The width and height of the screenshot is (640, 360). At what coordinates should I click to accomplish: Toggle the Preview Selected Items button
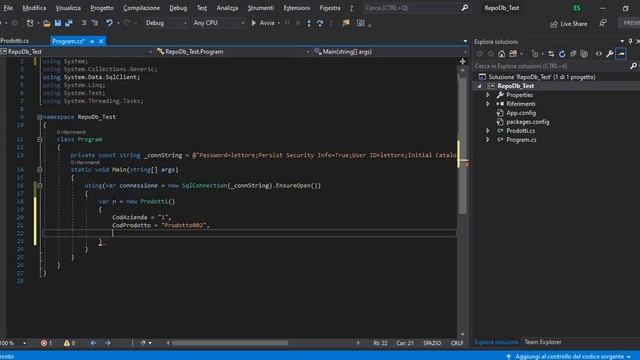tap(621, 54)
